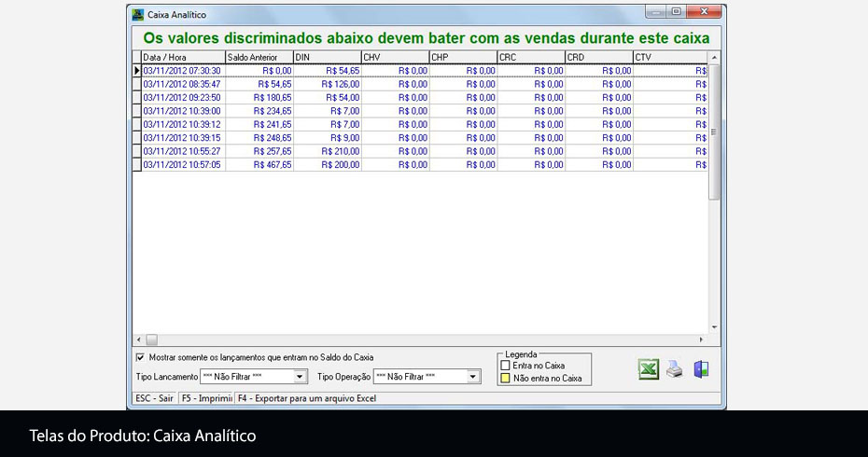The width and height of the screenshot is (868, 457).
Task: Click 'F4 - Exportar para um arquivo Excel' status text
Action: pos(306,398)
